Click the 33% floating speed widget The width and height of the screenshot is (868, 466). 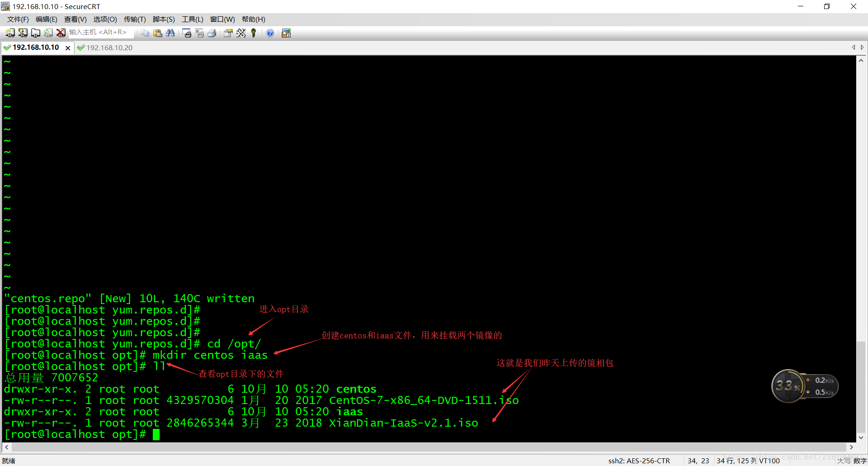point(805,386)
